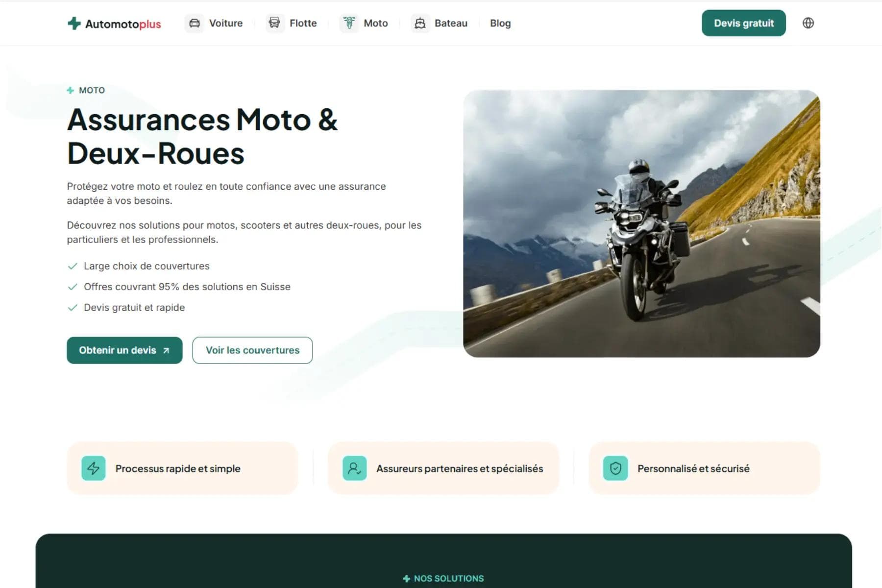882x588 pixels.
Task: Click the MOTO section label
Action: [x=92, y=90]
